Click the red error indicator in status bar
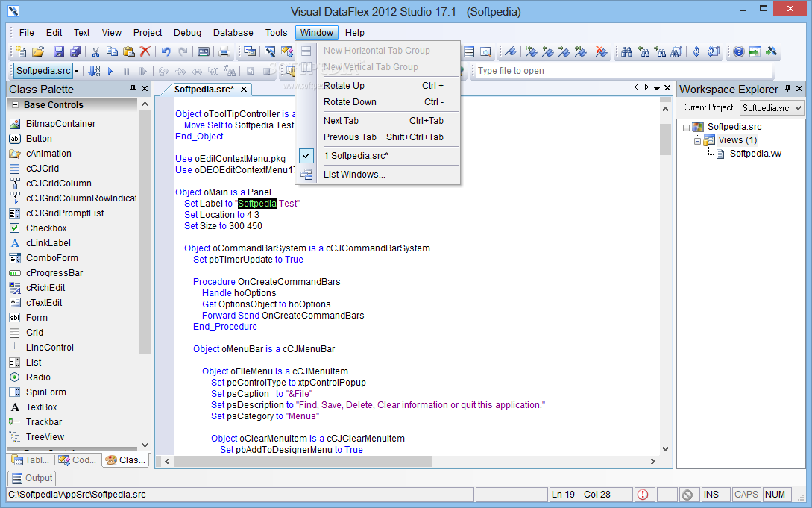This screenshot has height=508, width=812. pyautogui.click(x=643, y=495)
